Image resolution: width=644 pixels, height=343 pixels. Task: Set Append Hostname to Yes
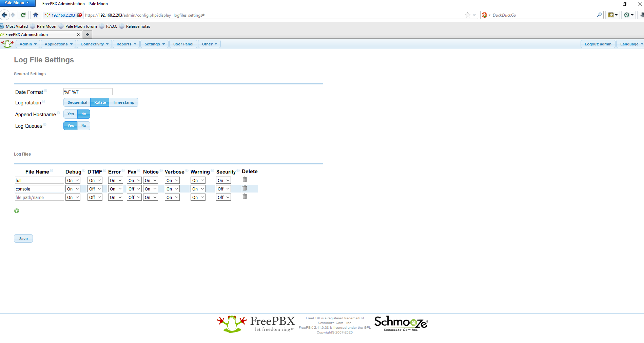(x=71, y=114)
